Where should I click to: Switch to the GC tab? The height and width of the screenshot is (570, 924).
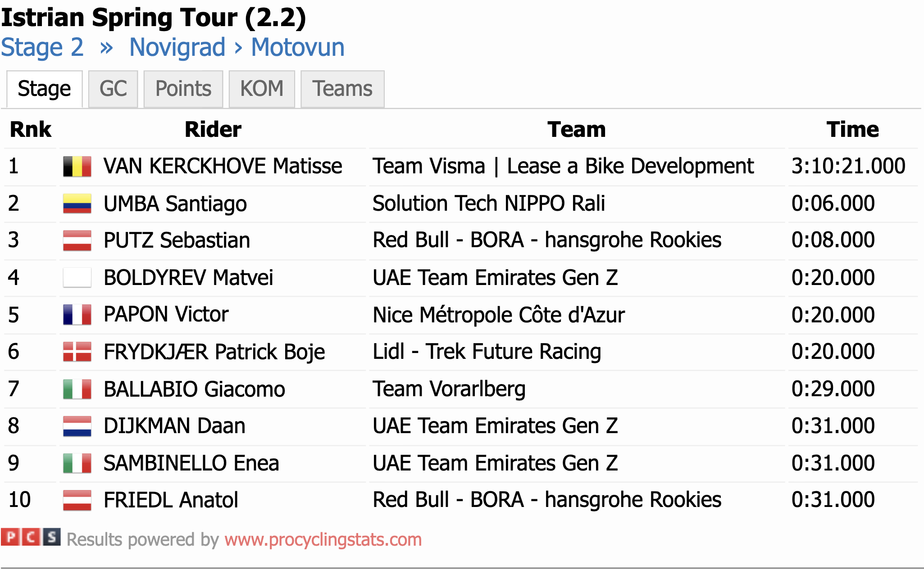tap(113, 89)
